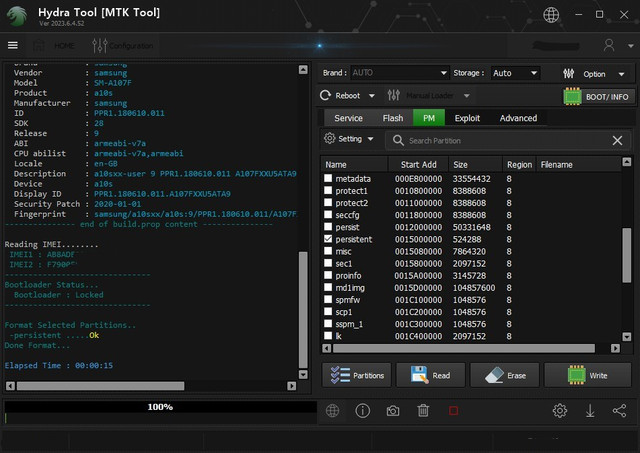Sort by Start Add column header
640x453 pixels.
click(x=418, y=164)
